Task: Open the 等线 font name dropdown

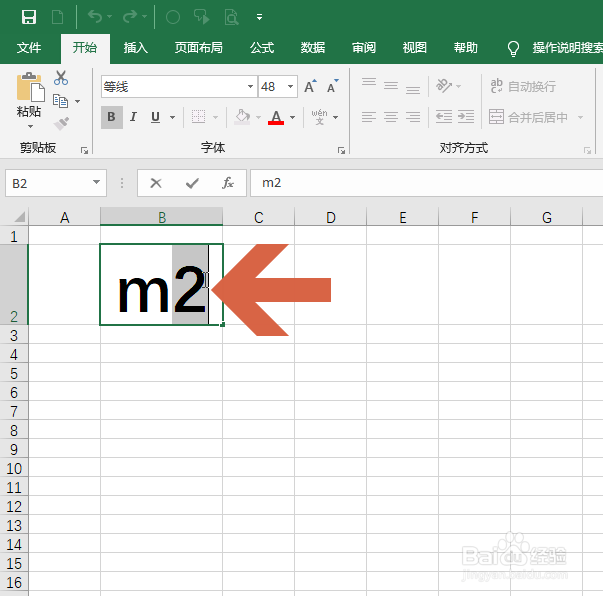Action: pos(250,87)
